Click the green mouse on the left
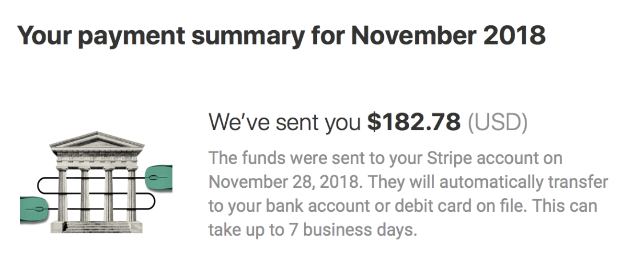This screenshot has height=274, width=644. coord(34,209)
